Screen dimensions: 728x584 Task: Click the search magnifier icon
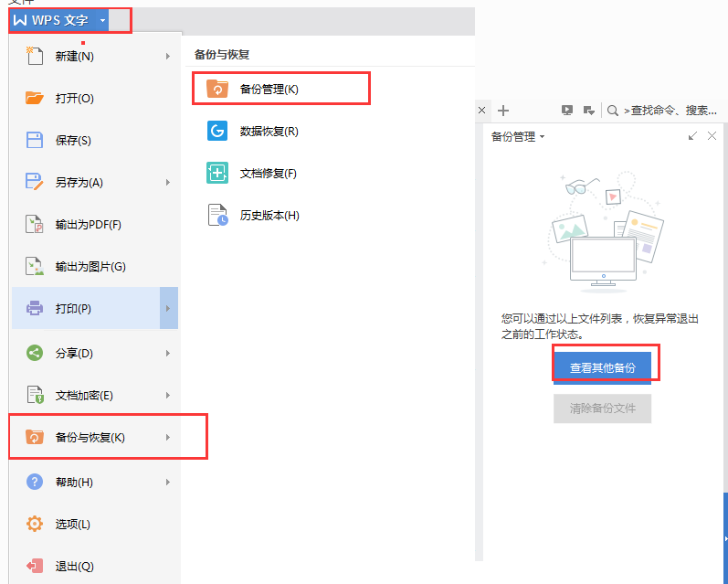(x=613, y=111)
